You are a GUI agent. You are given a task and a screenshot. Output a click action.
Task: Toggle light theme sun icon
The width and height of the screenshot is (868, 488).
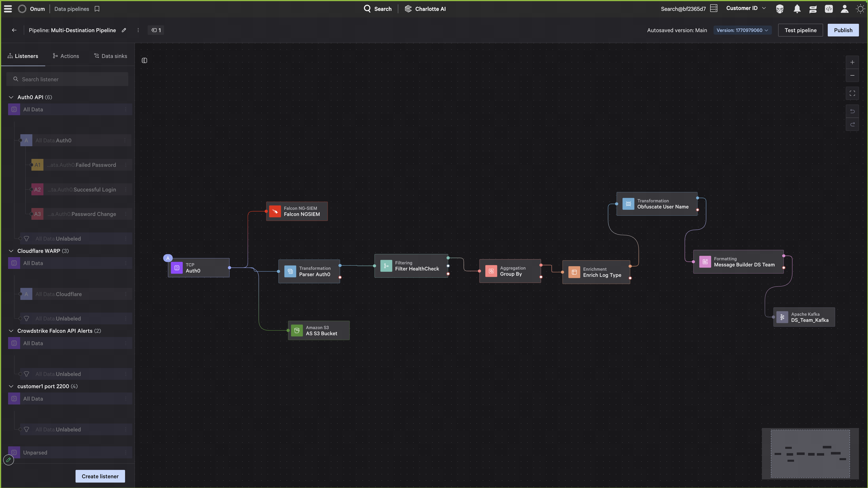[x=860, y=9]
